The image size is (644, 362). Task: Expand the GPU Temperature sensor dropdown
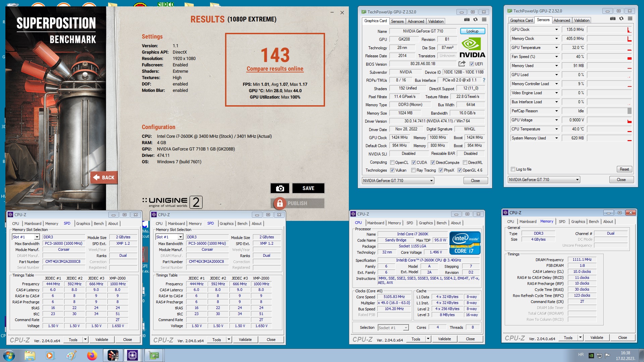(x=556, y=48)
